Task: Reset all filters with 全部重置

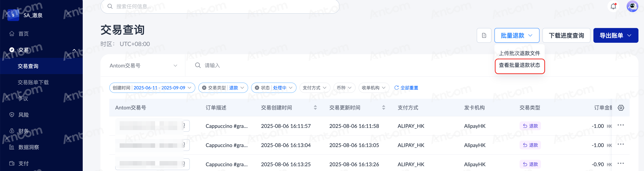Action: 406,88
